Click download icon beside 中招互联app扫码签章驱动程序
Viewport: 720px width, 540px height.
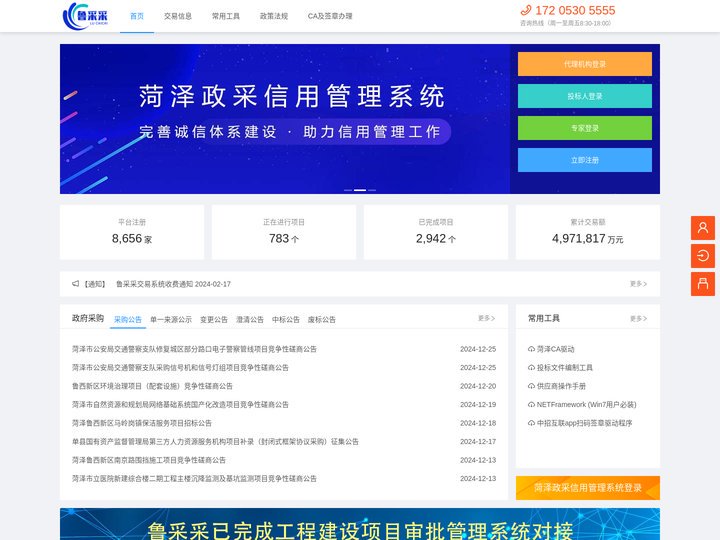pos(531,423)
